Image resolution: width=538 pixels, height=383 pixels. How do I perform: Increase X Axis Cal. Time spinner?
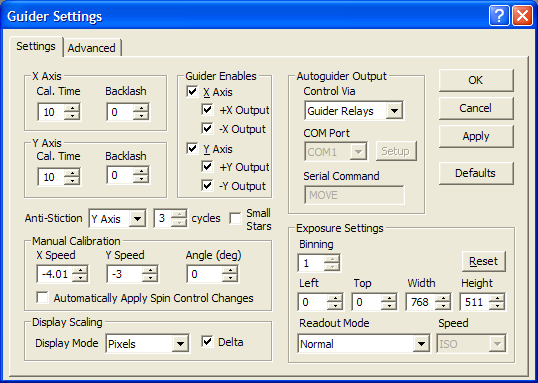click(72, 108)
